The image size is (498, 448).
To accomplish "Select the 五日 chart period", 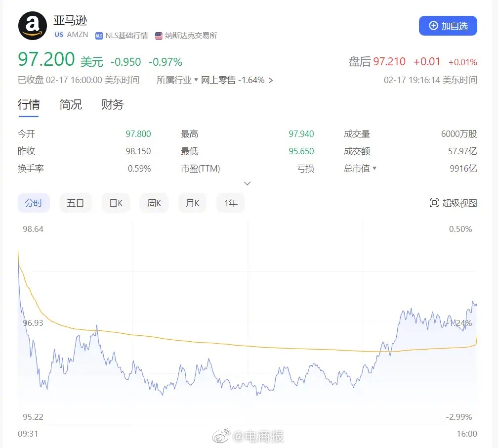I will pos(76,203).
